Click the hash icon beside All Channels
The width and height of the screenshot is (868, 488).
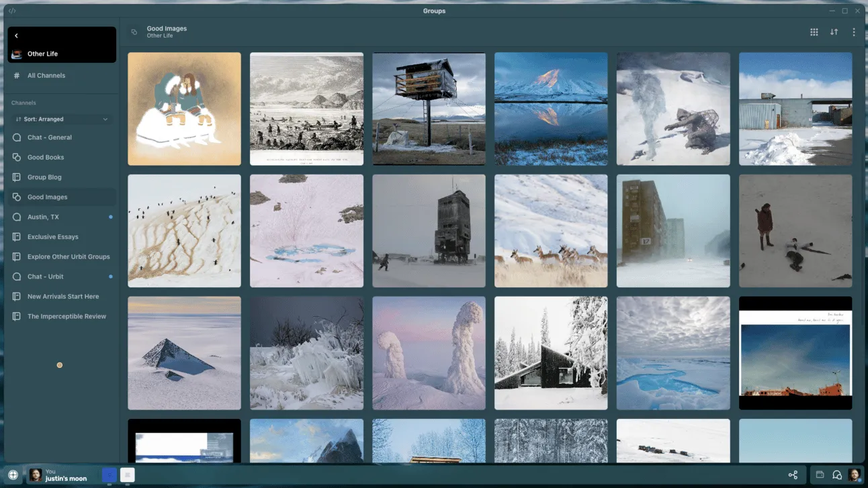[x=17, y=75]
